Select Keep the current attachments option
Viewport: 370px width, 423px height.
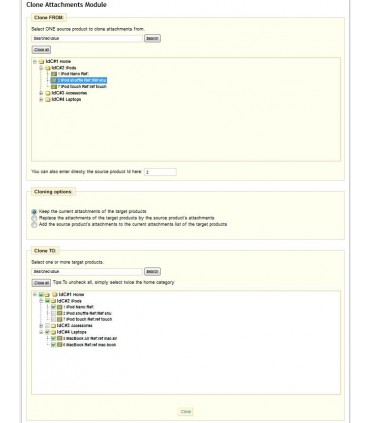click(x=34, y=212)
